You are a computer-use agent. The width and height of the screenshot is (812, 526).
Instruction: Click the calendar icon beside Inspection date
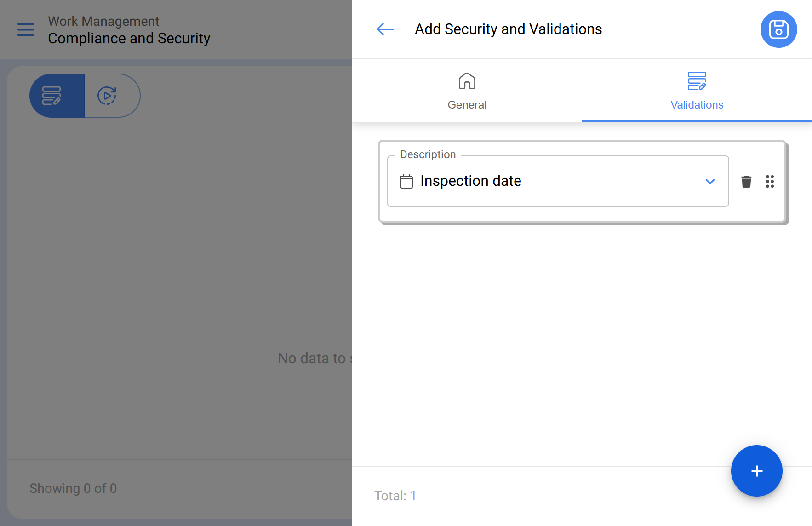406,181
